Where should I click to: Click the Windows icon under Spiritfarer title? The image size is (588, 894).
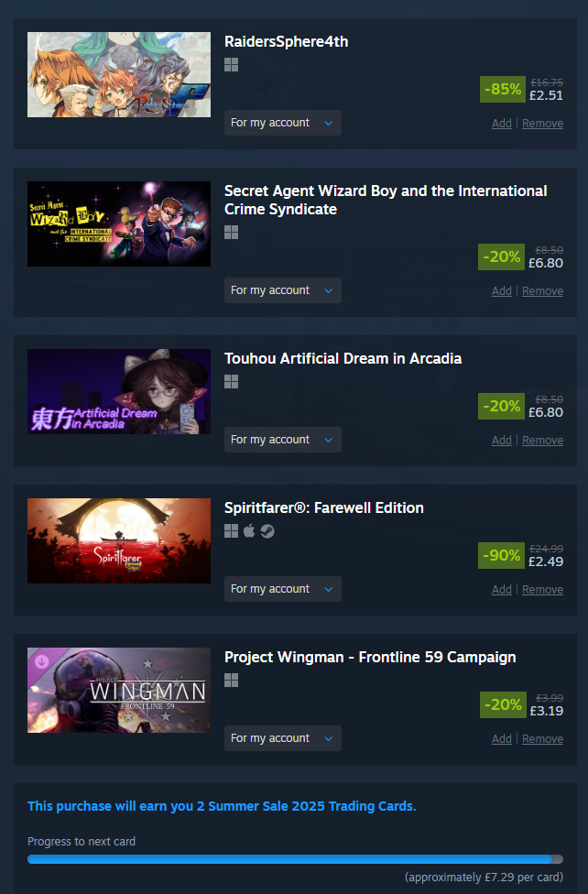[x=231, y=531]
